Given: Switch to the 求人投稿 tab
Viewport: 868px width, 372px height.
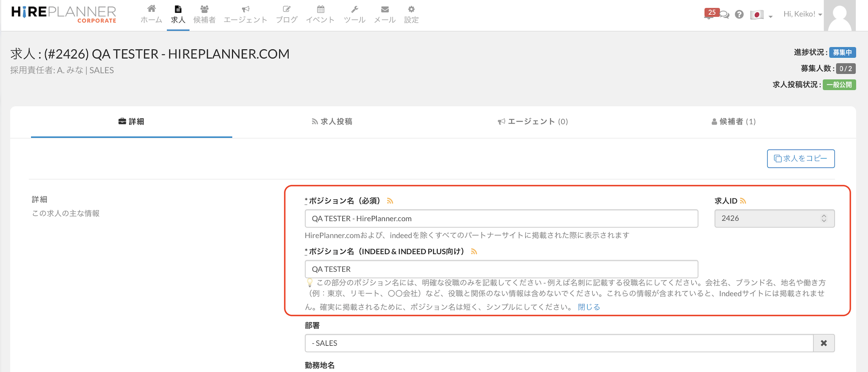Looking at the screenshot, I should click(332, 122).
